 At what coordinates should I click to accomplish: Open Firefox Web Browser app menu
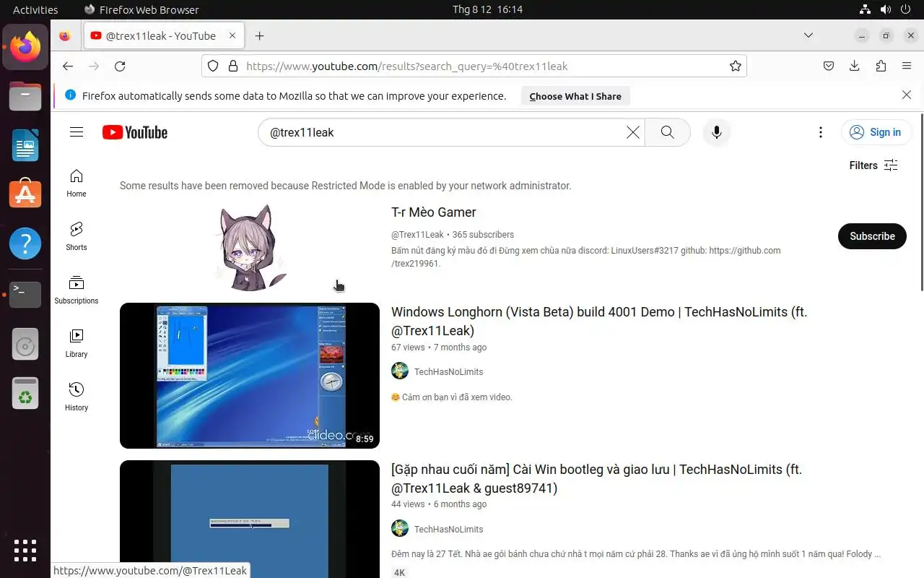[141, 9]
